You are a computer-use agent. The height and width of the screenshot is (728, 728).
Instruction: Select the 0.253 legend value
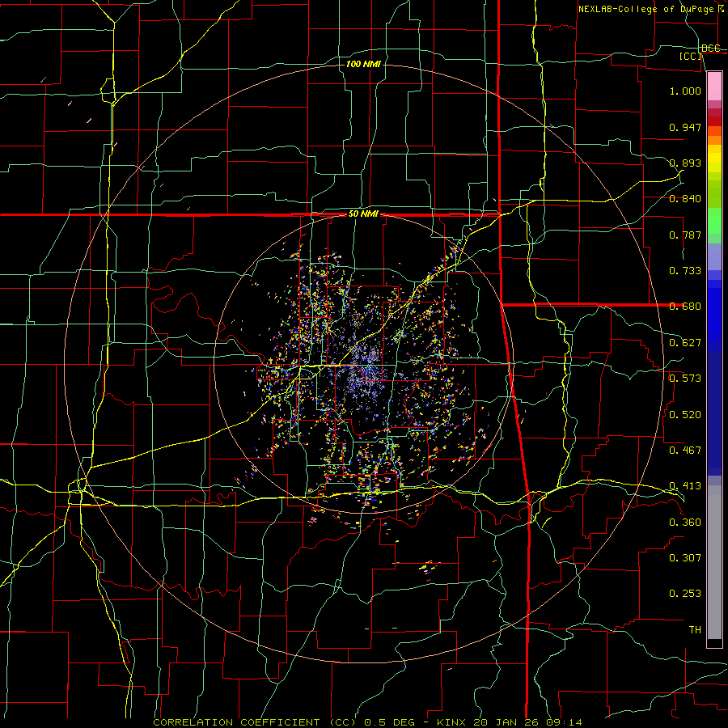click(x=685, y=594)
